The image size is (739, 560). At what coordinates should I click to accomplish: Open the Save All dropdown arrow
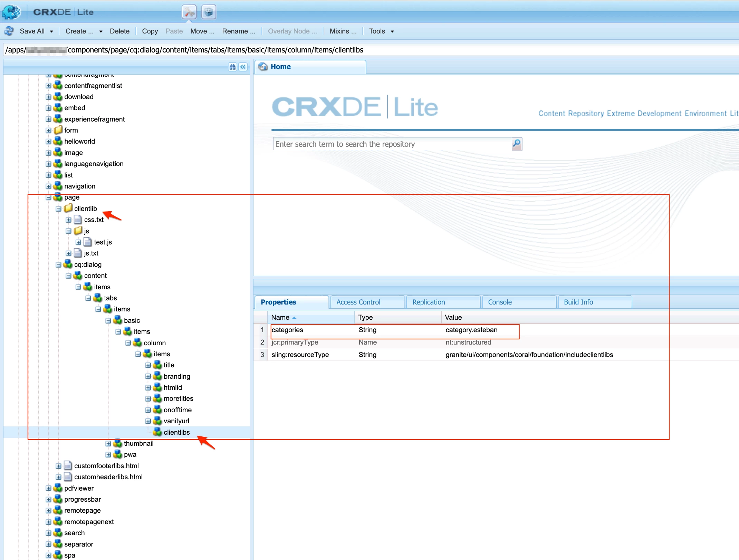51,31
